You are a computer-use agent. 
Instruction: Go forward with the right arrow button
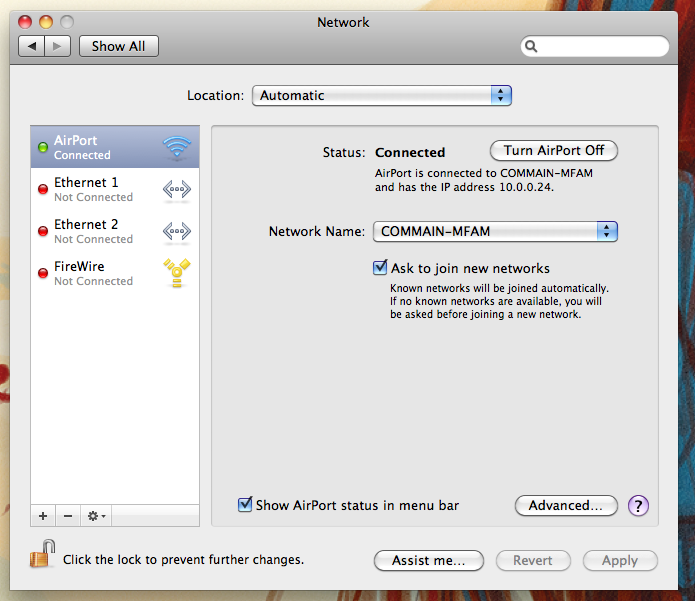[57, 46]
